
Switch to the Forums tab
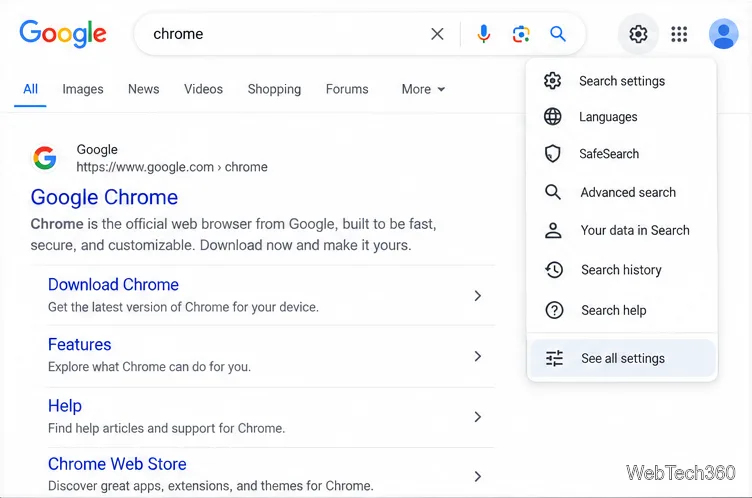[x=347, y=89]
